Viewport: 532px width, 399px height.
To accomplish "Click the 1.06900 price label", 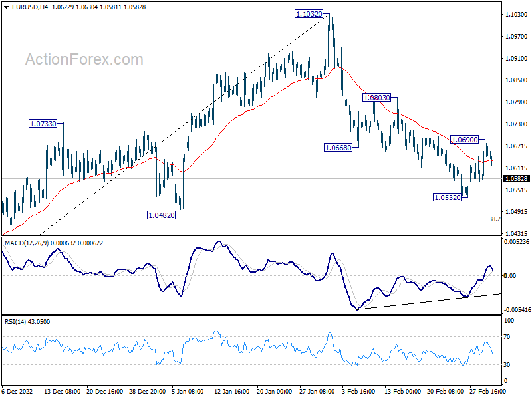I will (x=464, y=140).
